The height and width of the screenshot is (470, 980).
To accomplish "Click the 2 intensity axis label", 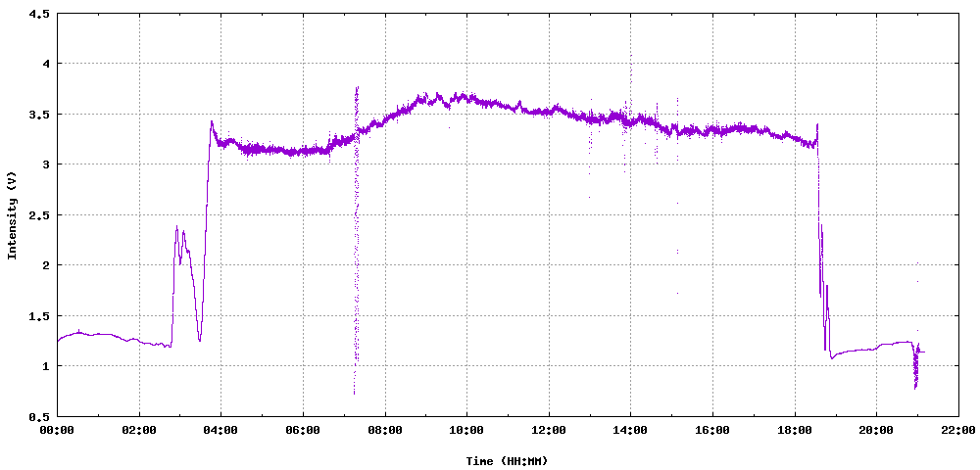I will click(x=45, y=265).
